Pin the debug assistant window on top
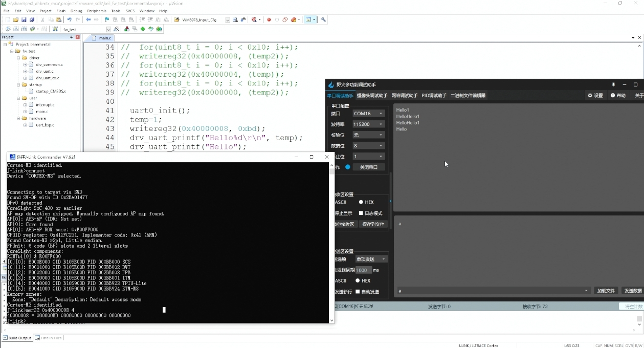The width and height of the screenshot is (644, 348). pos(613,84)
